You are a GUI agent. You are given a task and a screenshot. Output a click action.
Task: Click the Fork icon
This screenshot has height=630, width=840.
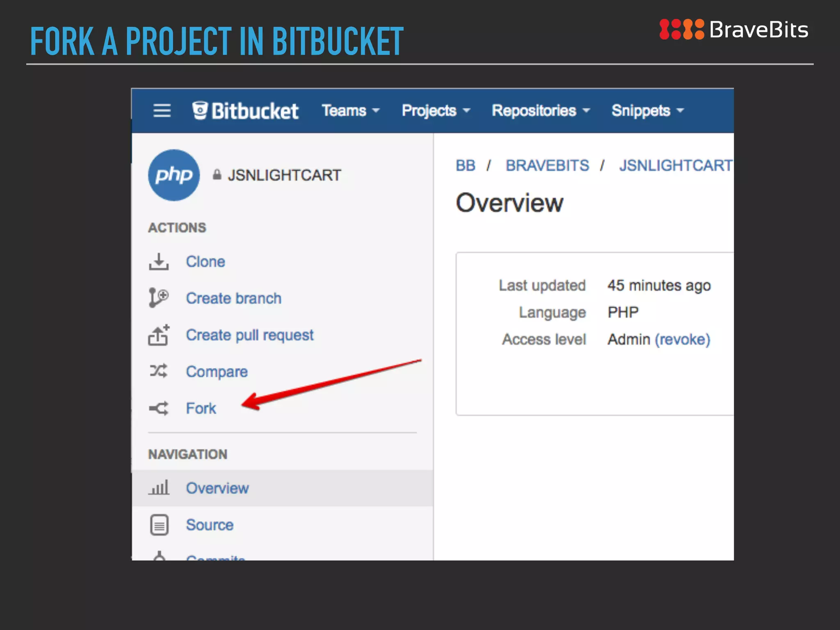pyautogui.click(x=158, y=408)
